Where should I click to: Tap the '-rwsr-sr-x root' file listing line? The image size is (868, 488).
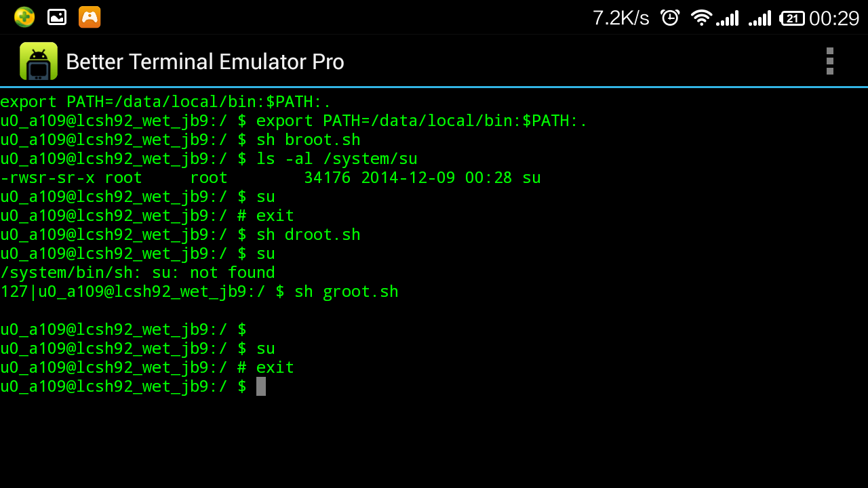pos(271,178)
